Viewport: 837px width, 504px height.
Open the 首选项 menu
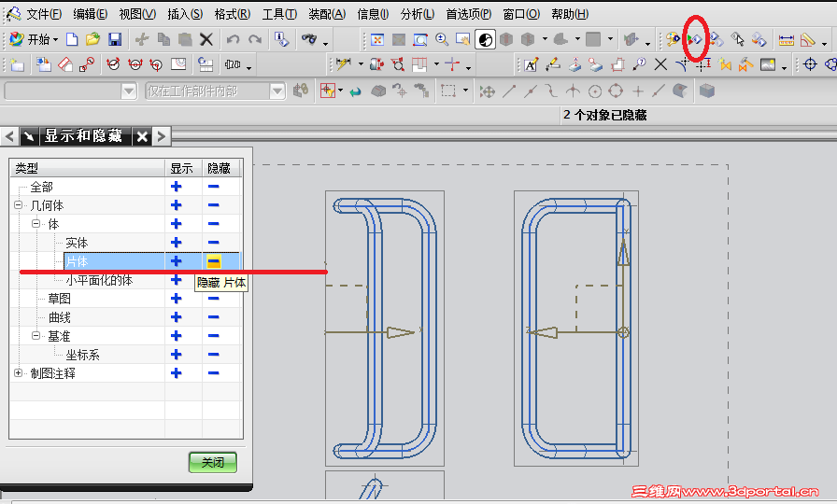click(x=469, y=14)
